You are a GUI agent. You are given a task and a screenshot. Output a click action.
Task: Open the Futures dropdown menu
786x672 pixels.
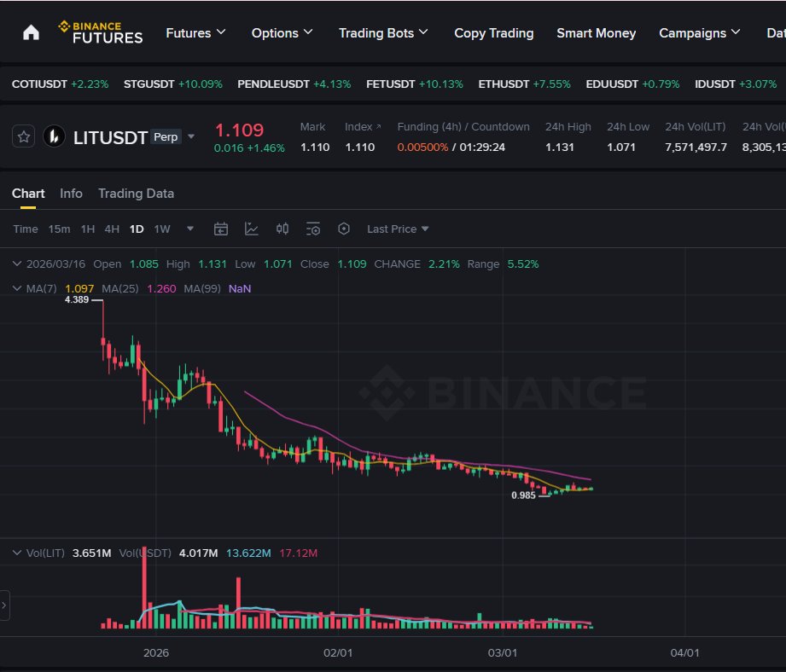[195, 33]
